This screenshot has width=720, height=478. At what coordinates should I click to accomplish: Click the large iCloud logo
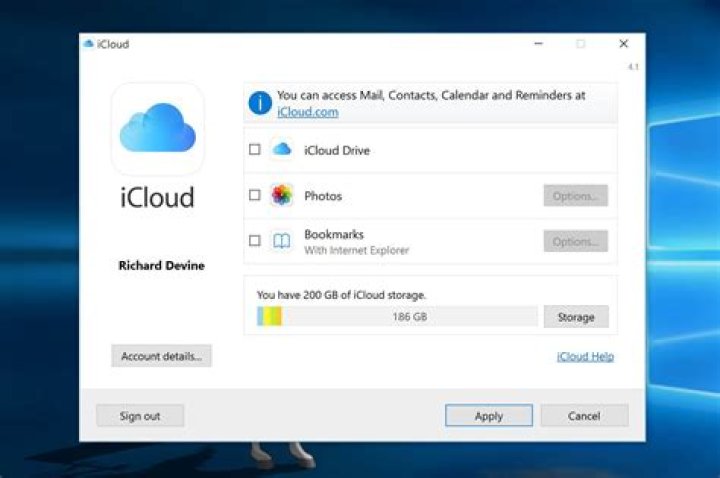coord(158,128)
